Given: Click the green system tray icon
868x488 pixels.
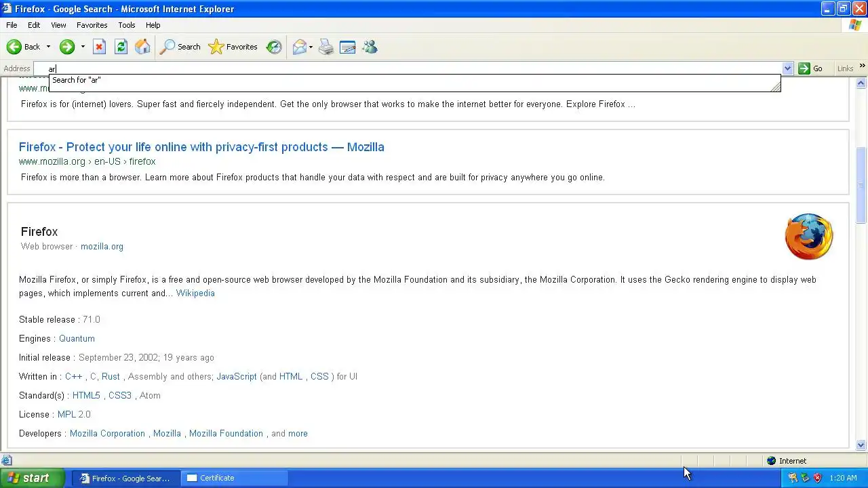Looking at the screenshot, I should (x=805, y=478).
